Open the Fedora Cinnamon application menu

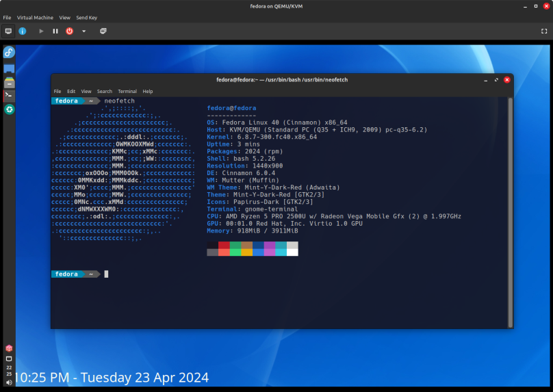coord(9,52)
